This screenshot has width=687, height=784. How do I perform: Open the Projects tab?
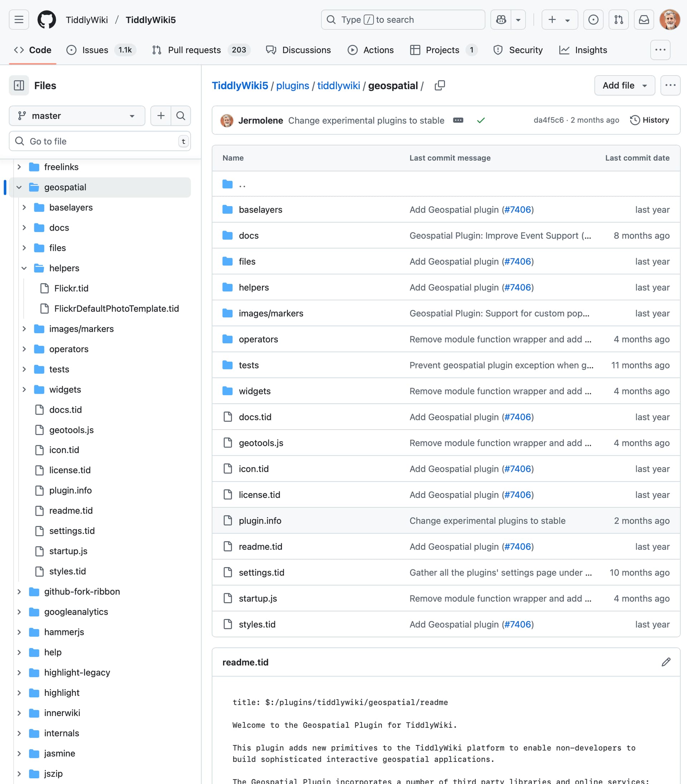pos(444,50)
